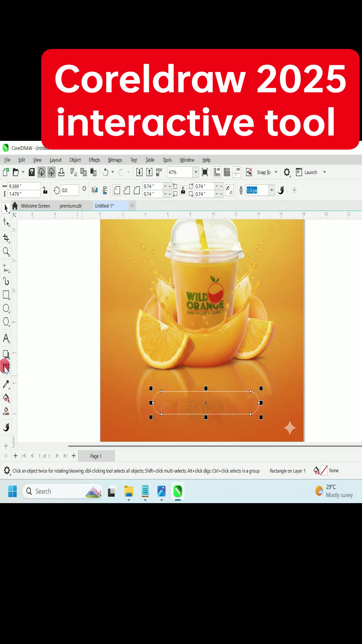Switch to the premium.cdr tab
362x644 pixels.
coord(71,206)
